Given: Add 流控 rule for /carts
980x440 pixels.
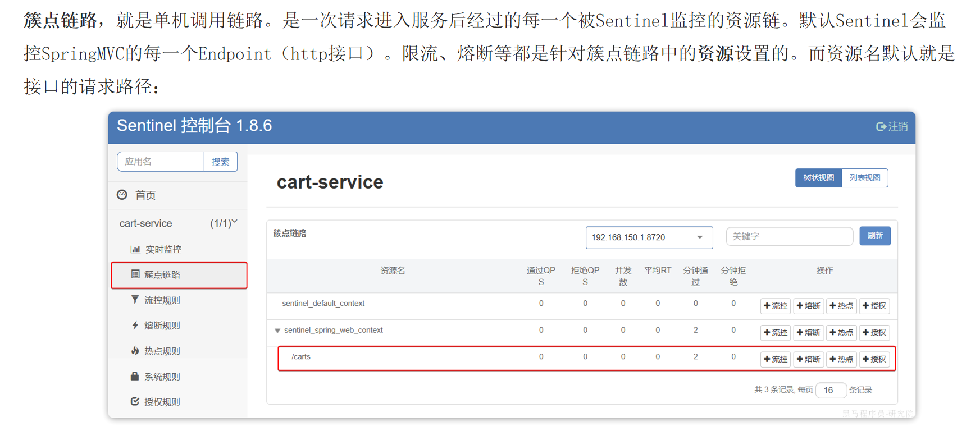Looking at the screenshot, I should pos(775,359).
